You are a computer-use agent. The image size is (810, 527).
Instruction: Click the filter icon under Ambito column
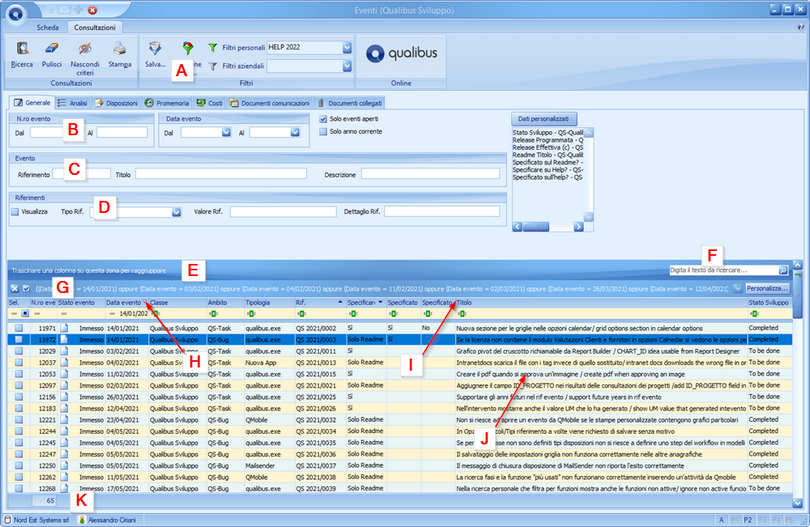212,314
